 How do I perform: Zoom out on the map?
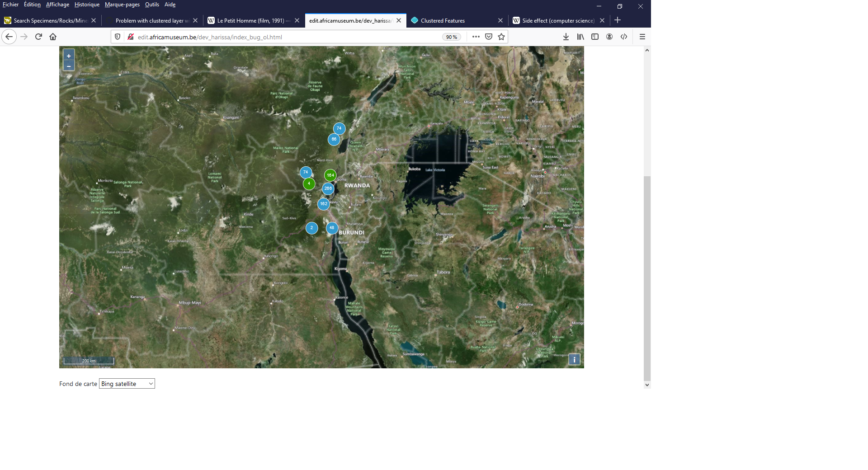pos(69,66)
